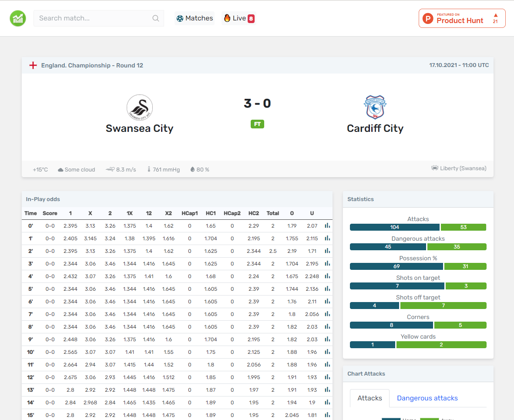Click the England flag icon

point(33,65)
